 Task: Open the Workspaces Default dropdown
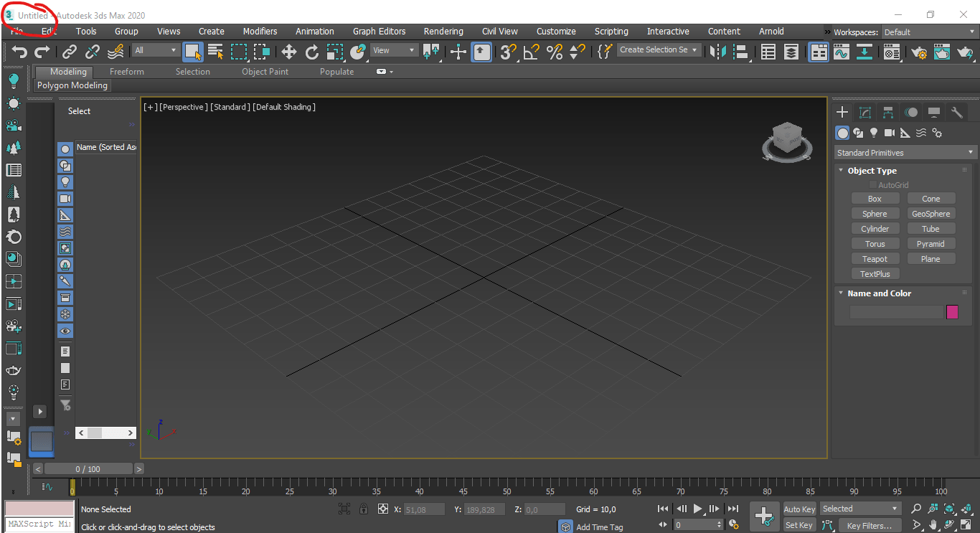click(x=929, y=32)
